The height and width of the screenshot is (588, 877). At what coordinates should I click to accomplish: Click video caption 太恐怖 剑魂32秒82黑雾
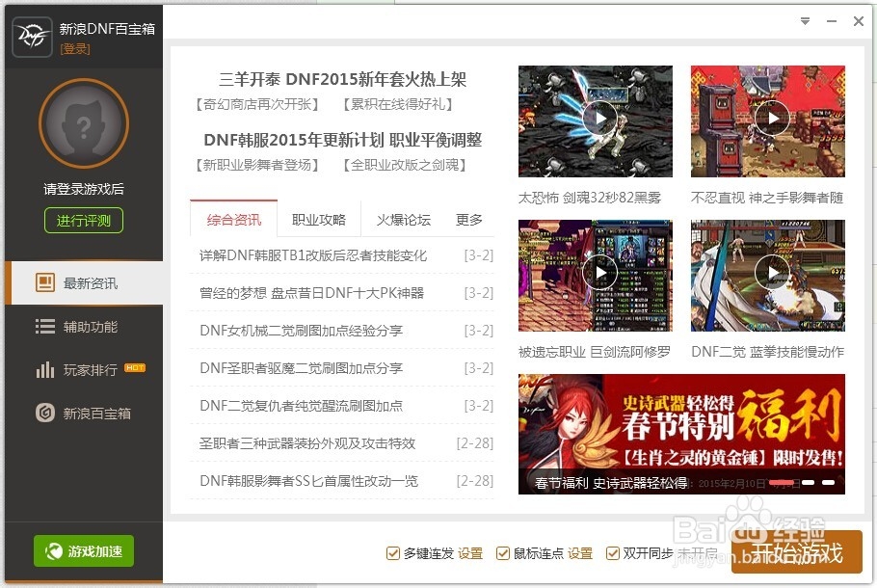(590, 198)
